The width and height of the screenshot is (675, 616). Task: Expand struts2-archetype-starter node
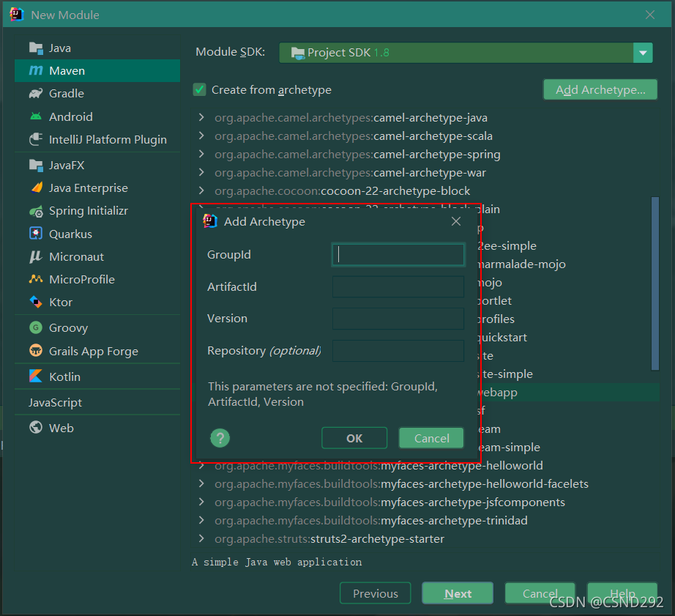(x=201, y=538)
